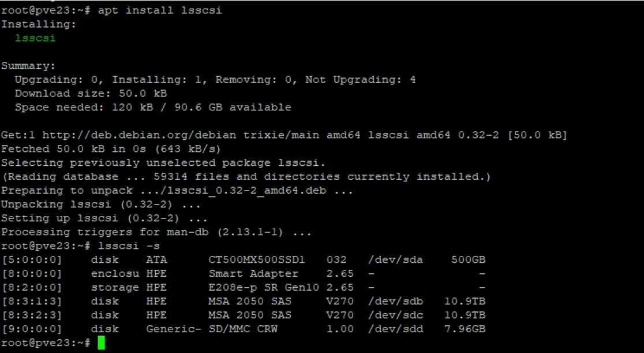Click the [5:0:0:0] SCSI address

click(x=32, y=260)
